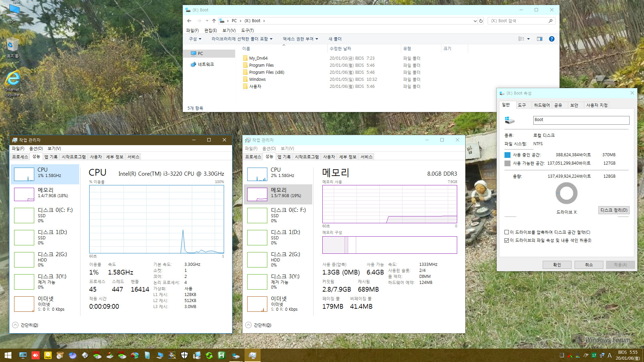Open 도구(T) menu in the explorer window
The width and height of the screenshot is (644, 362).
pos(248,31)
